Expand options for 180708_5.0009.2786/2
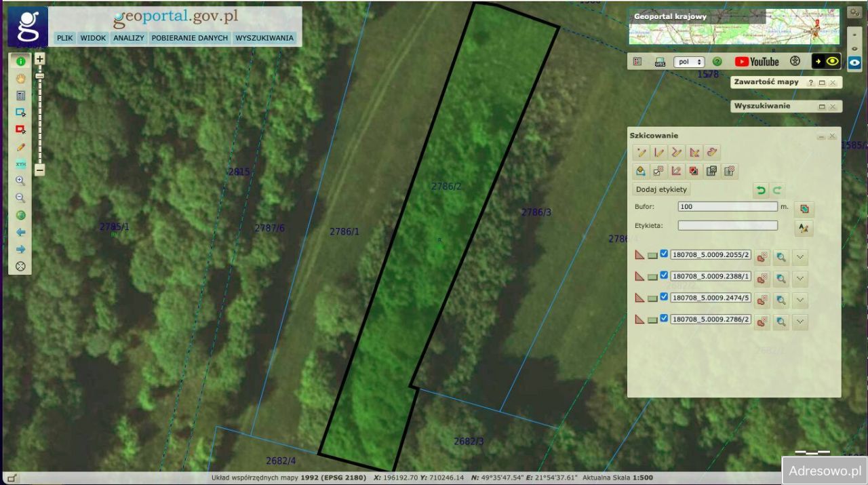Image resolution: width=868 pixels, height=485 pixels. coord(800,321)
